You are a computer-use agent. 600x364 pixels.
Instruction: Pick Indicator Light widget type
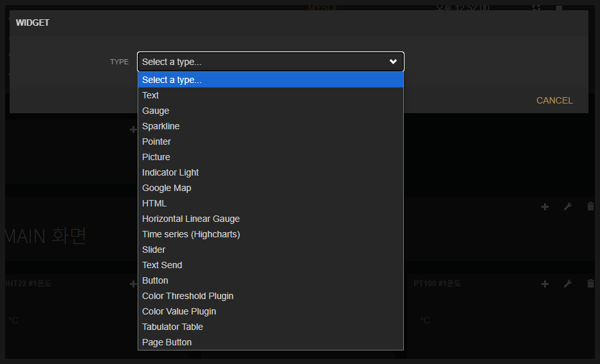pyautogui.click(x=271, y=172)
